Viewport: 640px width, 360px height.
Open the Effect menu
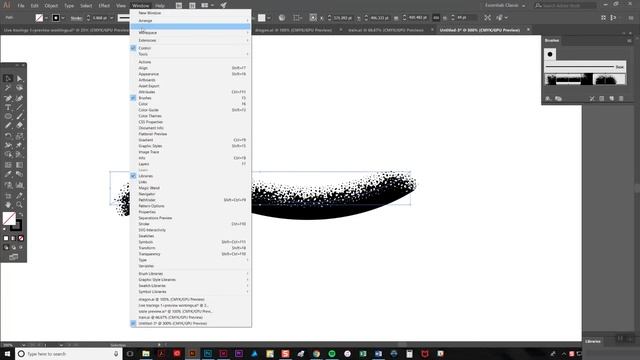click(x=104, y=6)
